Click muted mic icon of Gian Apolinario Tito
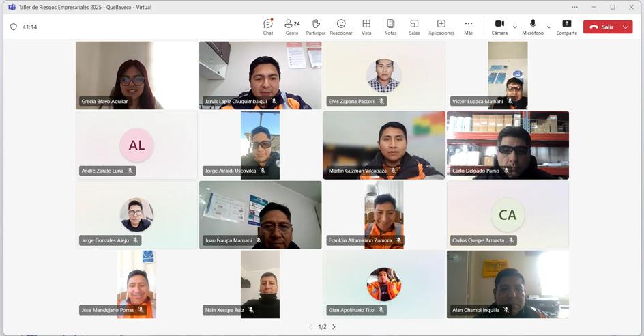The width and height of the screenshot is (644, 336). pyautogui.click(x=381, y=310)
